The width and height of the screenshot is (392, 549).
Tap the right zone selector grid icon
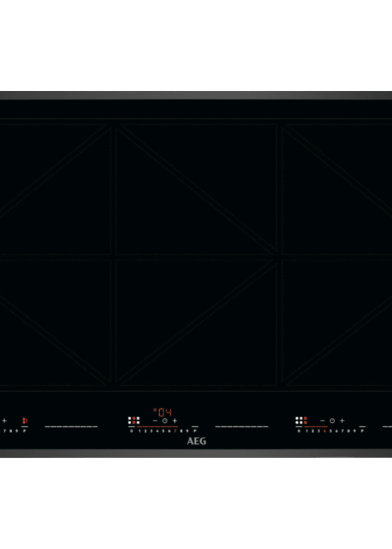[301, 420]
